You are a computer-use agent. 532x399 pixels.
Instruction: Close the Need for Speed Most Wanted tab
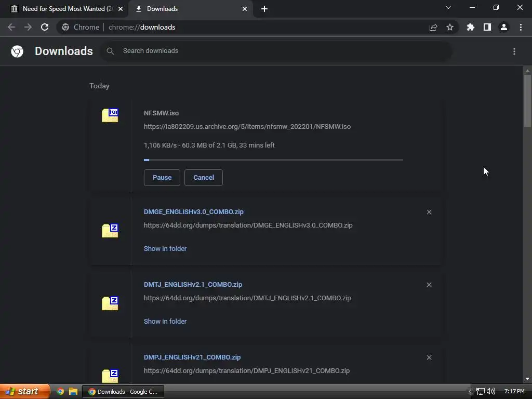pyautogui.click(x=121, y=9)
